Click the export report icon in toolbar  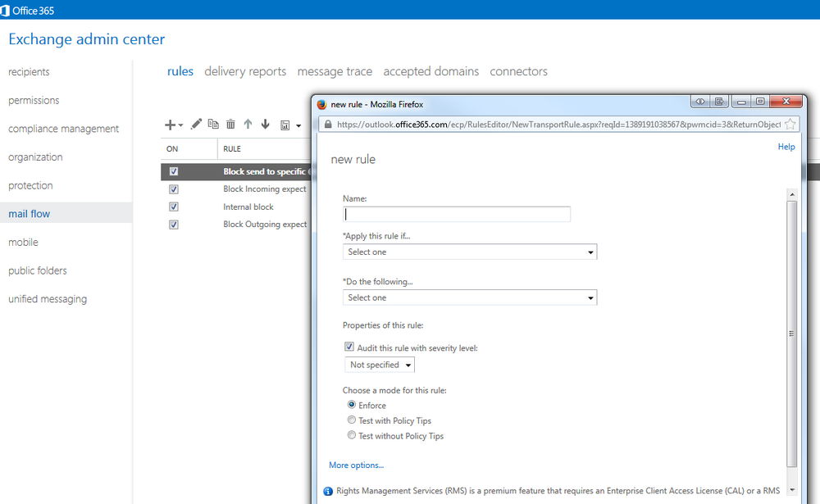coord(285,125)
